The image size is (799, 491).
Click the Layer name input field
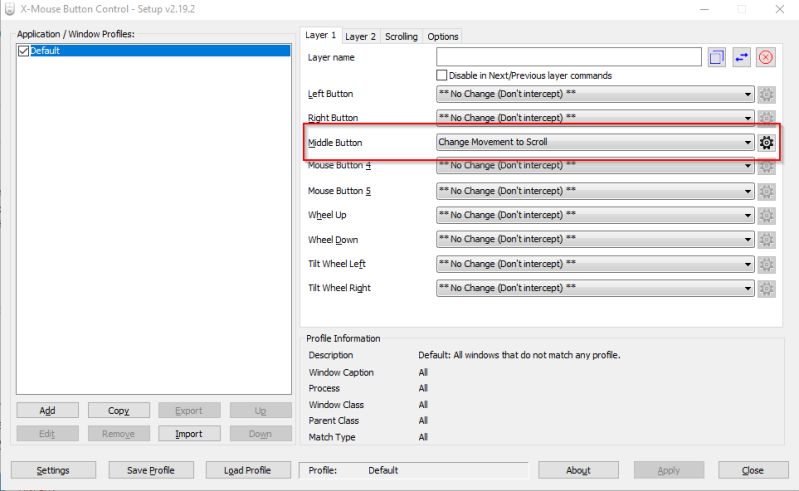pos(569,57)
